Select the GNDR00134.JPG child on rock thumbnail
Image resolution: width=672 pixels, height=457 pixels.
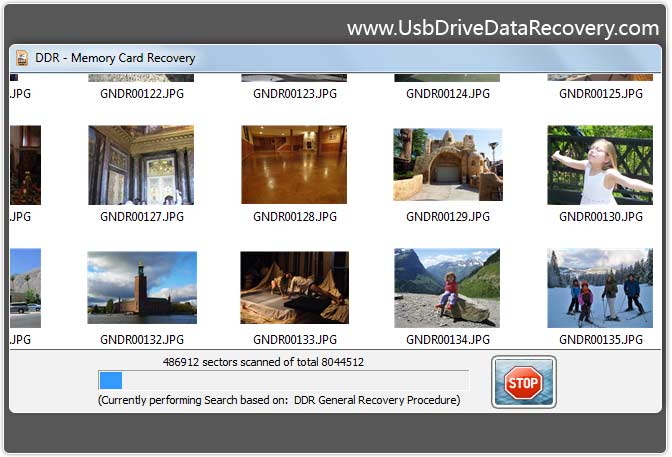[x=447, y=288]
